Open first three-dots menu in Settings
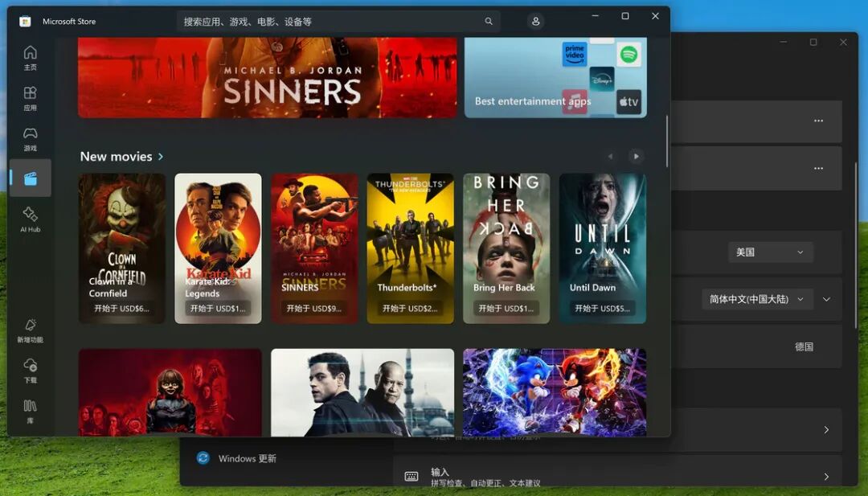 point(819,121)
